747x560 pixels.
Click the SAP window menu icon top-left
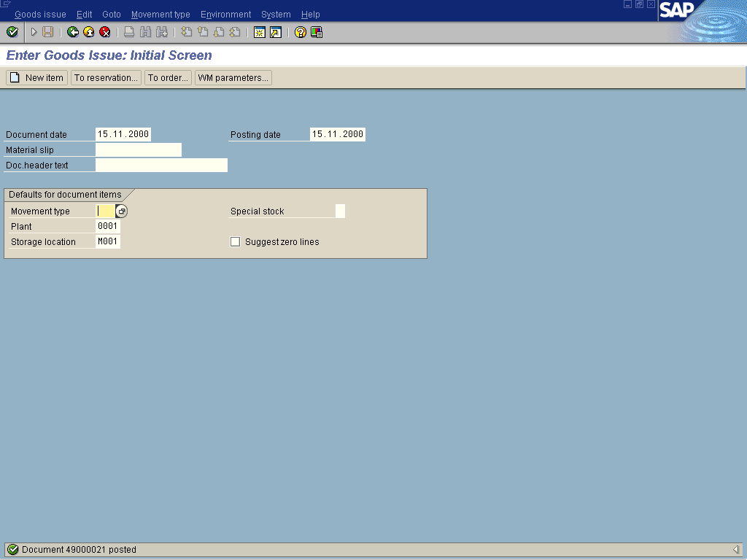(x=5, y=4)
